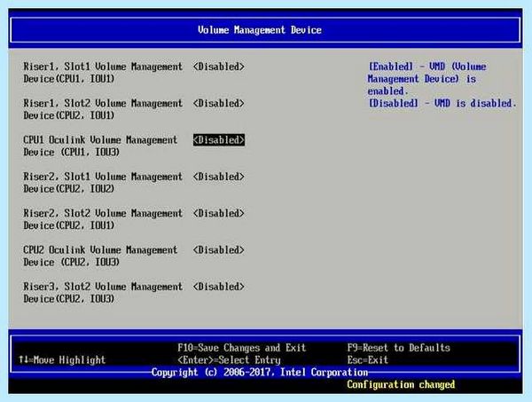Click the Move Highlight arrows hint

tap(62, 360)
